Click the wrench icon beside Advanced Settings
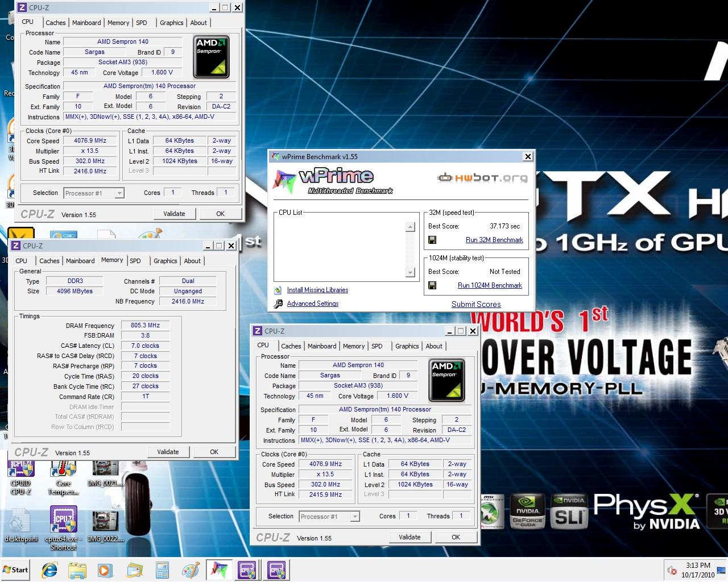Viewport: 728px width, 582px height. 278,304
